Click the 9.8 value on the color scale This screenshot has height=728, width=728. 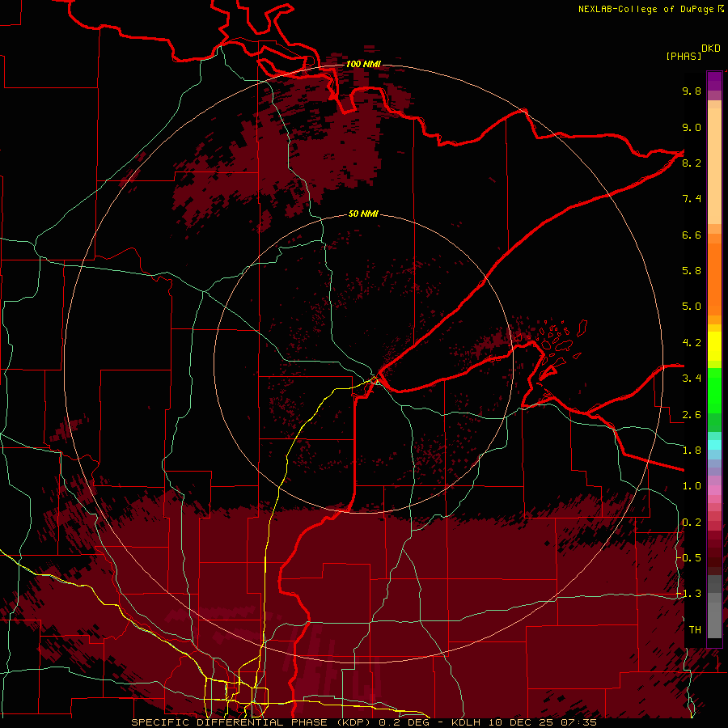click(x=692, y=91)
